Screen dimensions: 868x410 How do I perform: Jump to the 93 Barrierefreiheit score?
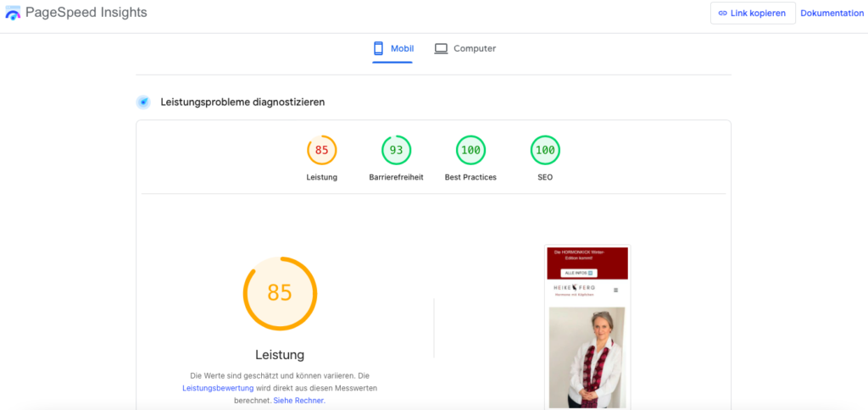click(x=396, y=151)
